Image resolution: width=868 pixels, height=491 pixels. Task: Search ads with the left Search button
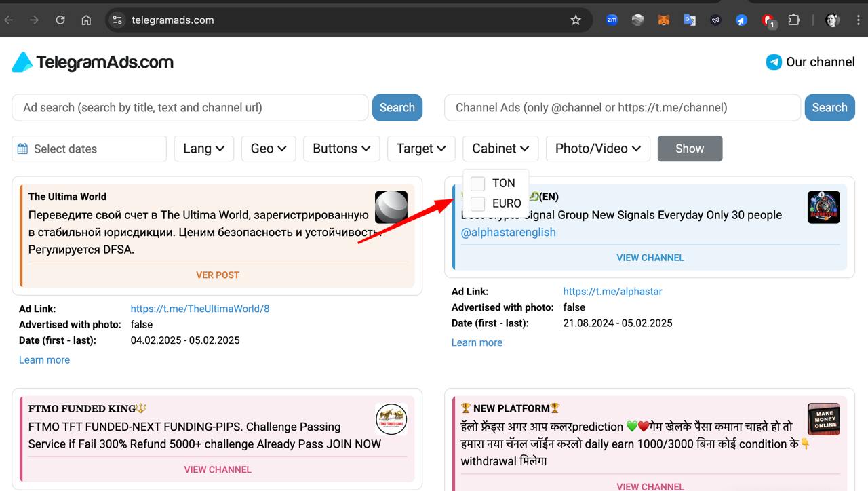(397, 107)
